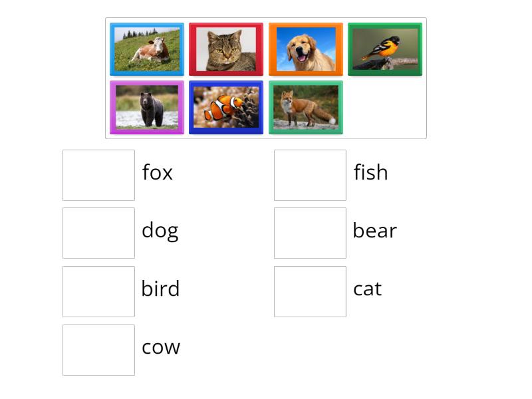
Task: Click the word label dog
Action: coord(160,230)
